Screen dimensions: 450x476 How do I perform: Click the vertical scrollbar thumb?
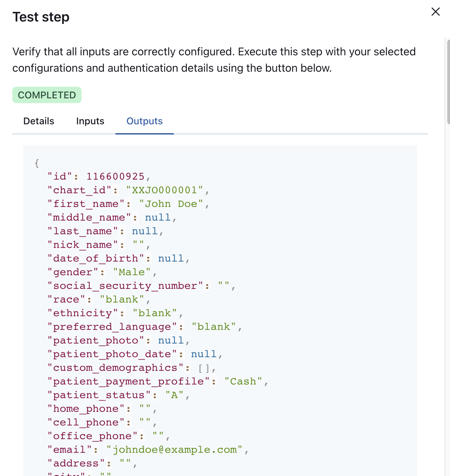[448, 82]
